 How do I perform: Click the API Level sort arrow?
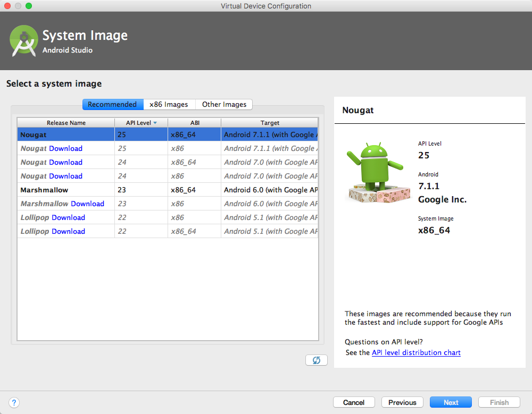point(155,123)
